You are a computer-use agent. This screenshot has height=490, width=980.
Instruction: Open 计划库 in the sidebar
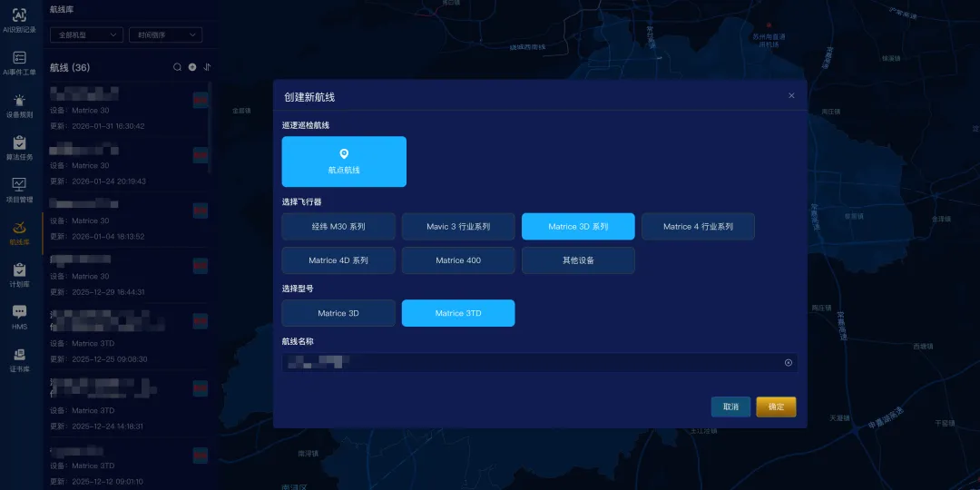(19, 275)
